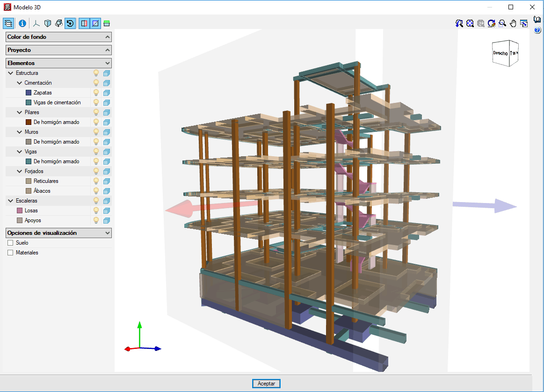Select the Vigas tree label

point(31,152)
